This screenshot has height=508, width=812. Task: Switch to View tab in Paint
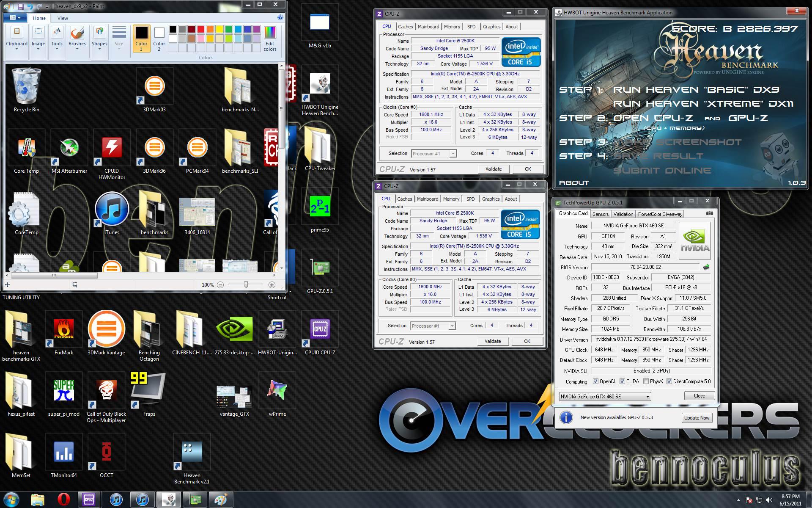point(63,18)
